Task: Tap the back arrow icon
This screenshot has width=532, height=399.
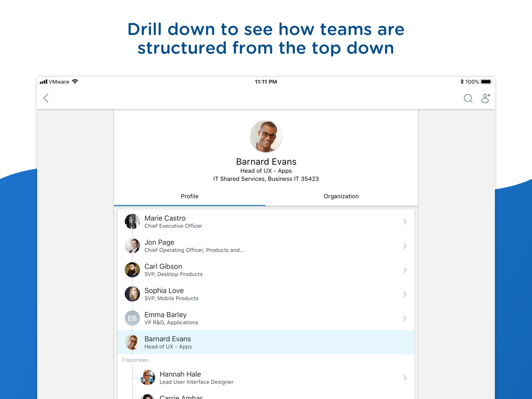Action: (x=46, y=98)
